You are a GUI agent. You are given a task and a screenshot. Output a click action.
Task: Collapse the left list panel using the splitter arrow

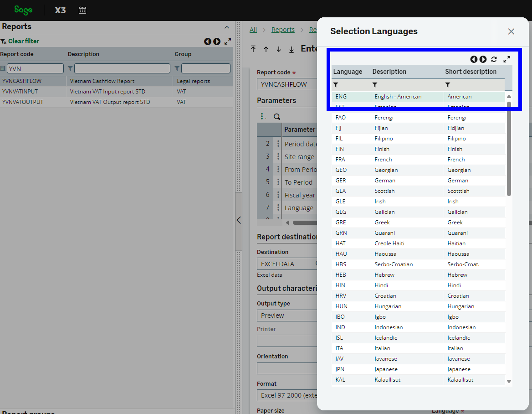(x=238, y=220)
